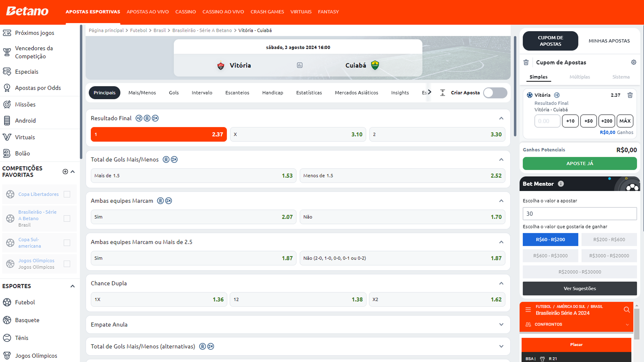The width and height of the screenshot is (644, 362).
Task: Open the Cassino Ao Vivo menu item
Action: 223,12
